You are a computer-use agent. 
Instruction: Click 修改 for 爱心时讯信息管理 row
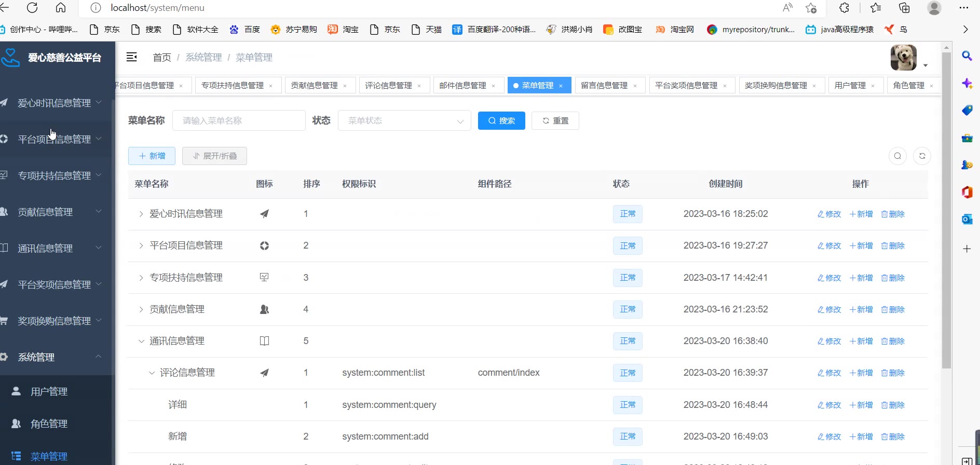click(829, 214)
